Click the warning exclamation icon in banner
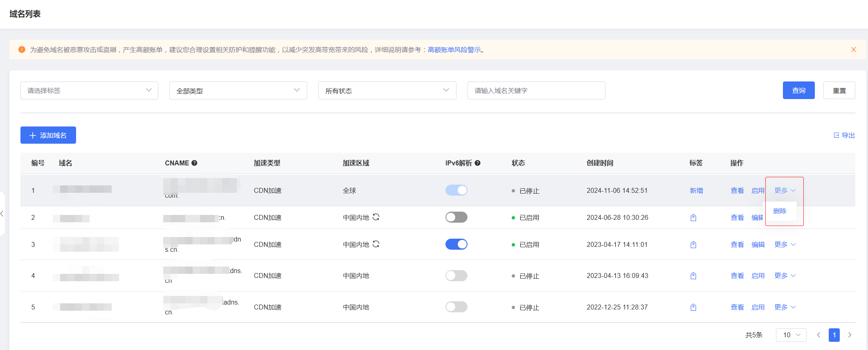The image size is (868, 350). [22, 50]
